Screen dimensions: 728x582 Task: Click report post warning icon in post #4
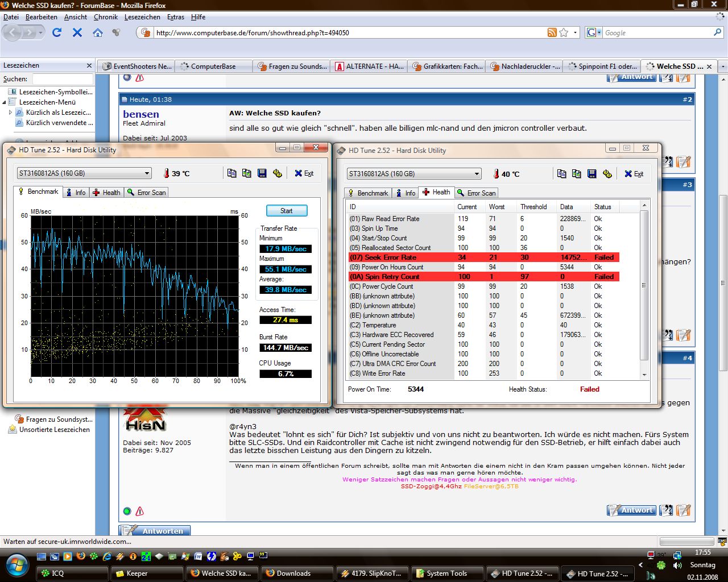pos(139,511)
